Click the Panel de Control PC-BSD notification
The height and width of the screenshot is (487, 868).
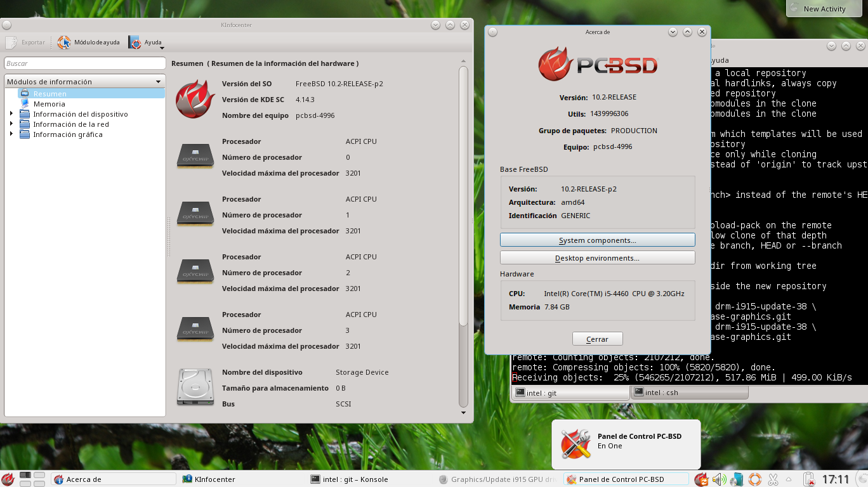click(x=626, y=445)
